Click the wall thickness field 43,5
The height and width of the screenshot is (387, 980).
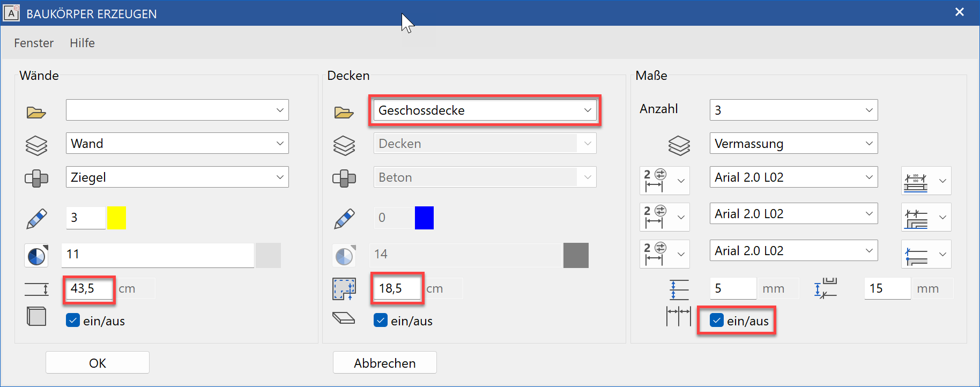point(89,288)
